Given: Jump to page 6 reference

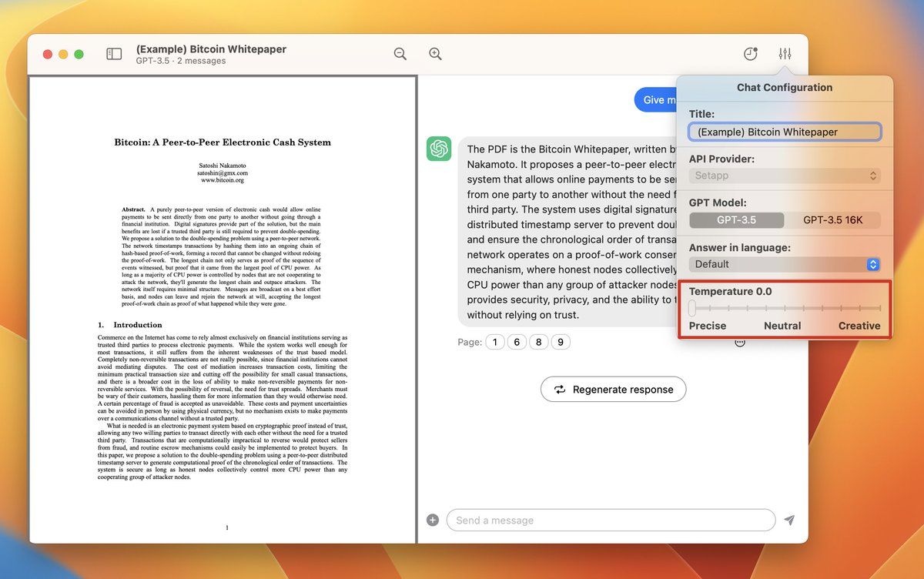Looking at the screenshot, I should 517,343.
